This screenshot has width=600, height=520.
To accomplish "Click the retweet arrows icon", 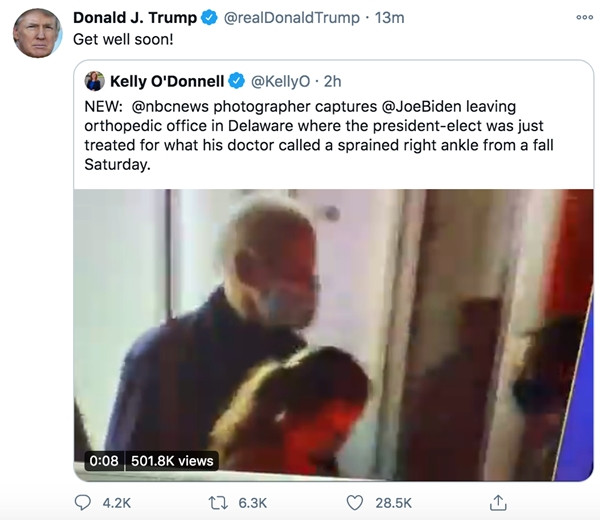I will (x=217, y=502).
